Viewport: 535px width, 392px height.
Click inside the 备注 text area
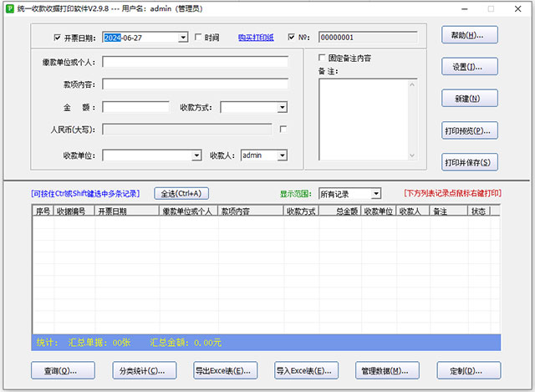pos(364,120)
